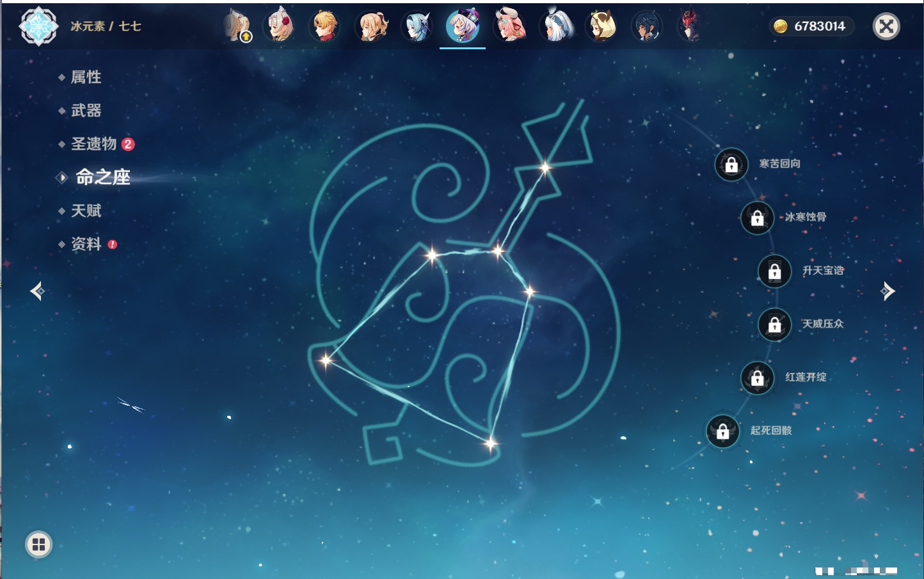Click the 6783014 Mora balance
The image size is (924, 579).
(x=820, y=26)
